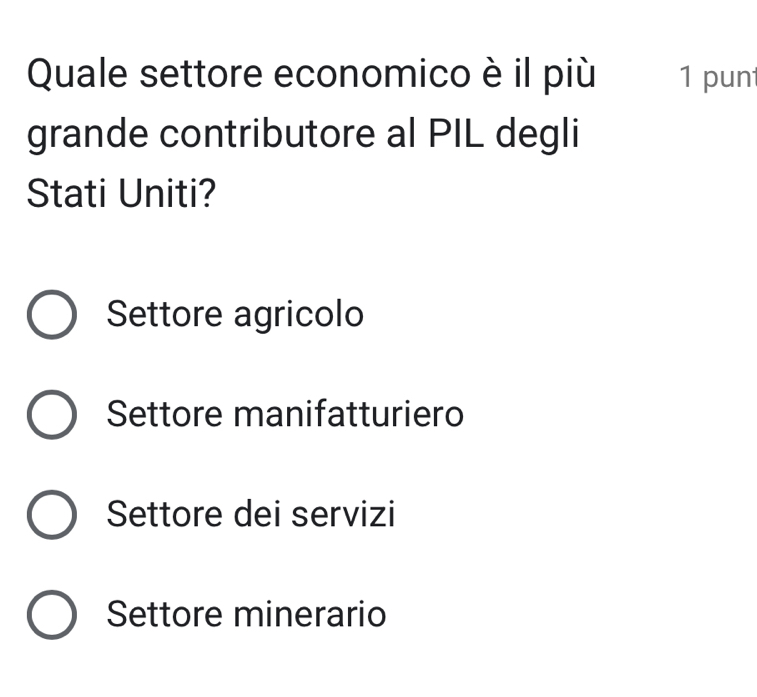Select the "Settore agricolo" radio button
This screenshot has width=757, height=697.
(50, 315)
